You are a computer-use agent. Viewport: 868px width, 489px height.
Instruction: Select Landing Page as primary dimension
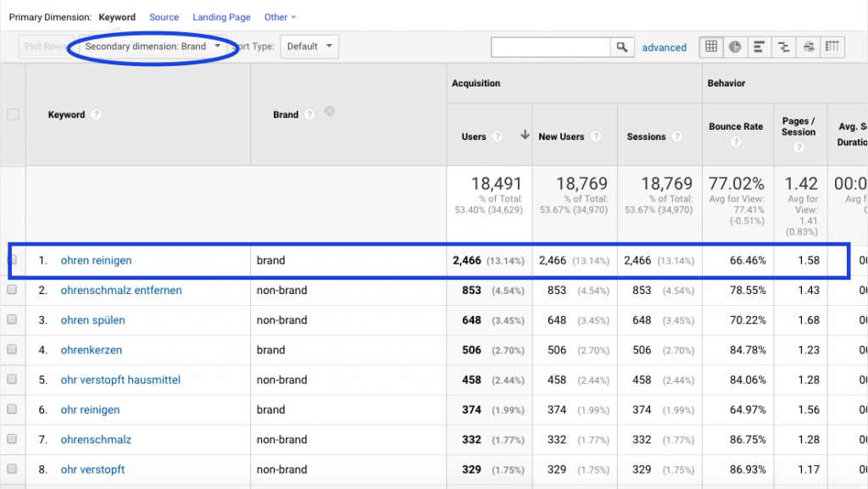click(221, 17)
